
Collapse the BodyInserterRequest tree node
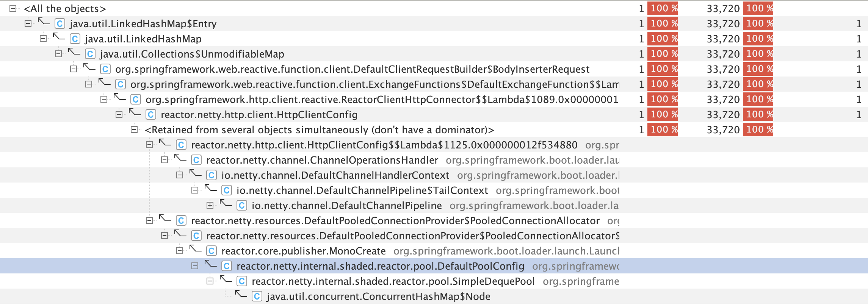74,69
